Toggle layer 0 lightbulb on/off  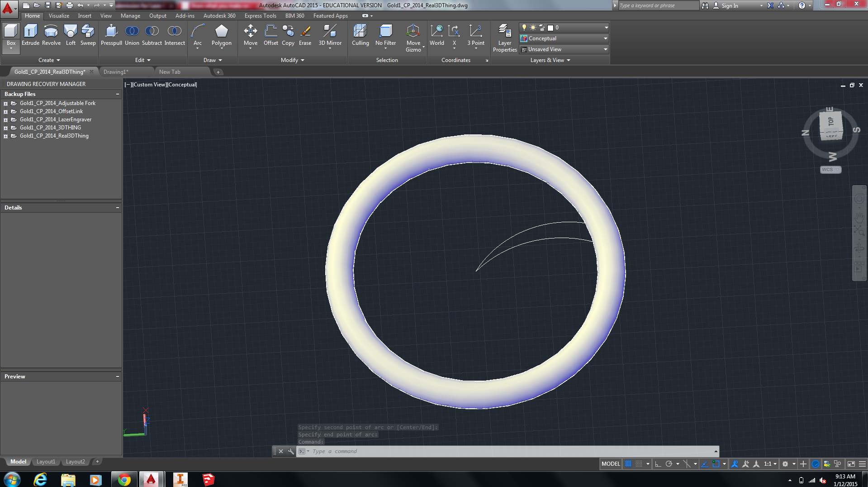tap(524, 28)
